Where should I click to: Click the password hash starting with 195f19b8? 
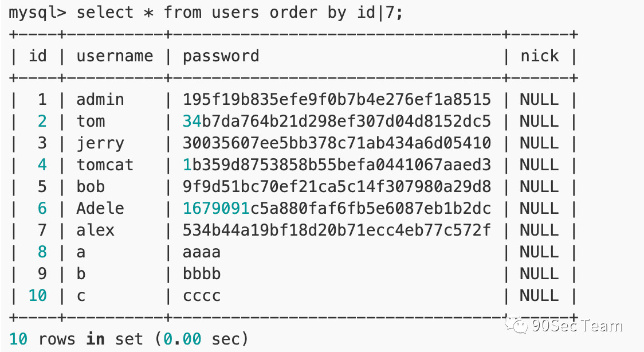pos(337,99)
